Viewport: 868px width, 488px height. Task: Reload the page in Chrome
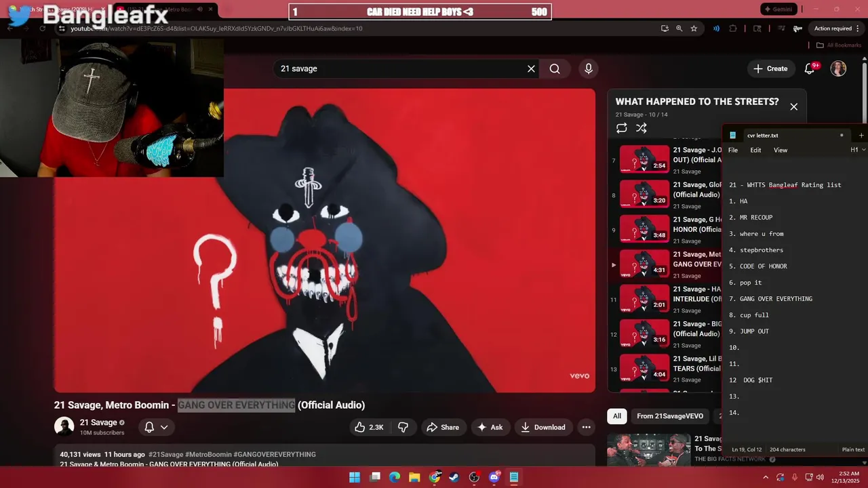[42, 28]
